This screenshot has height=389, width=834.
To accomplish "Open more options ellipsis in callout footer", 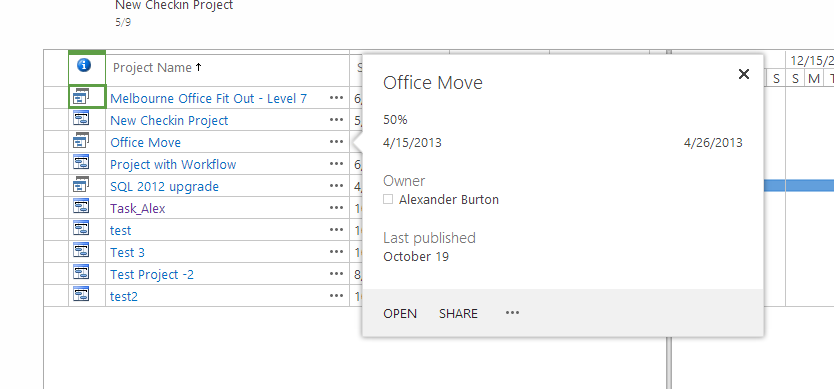I will [512, 313].
